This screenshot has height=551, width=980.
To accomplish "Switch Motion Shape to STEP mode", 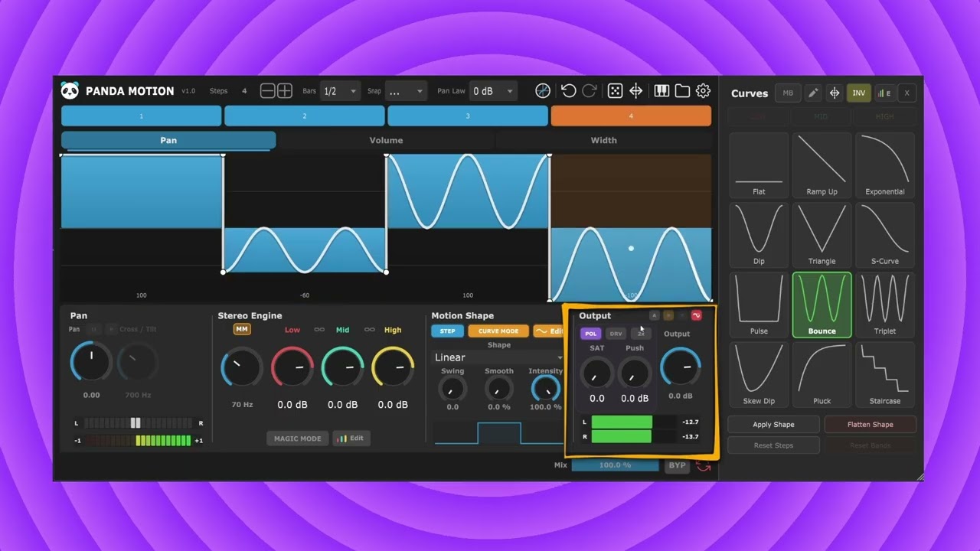I will coord(448,331).
